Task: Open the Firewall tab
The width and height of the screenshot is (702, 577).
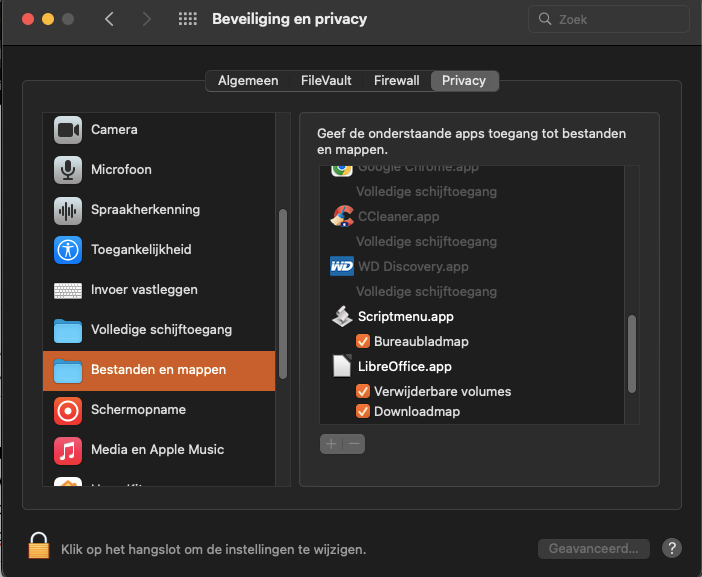Action: click(397, 81)
